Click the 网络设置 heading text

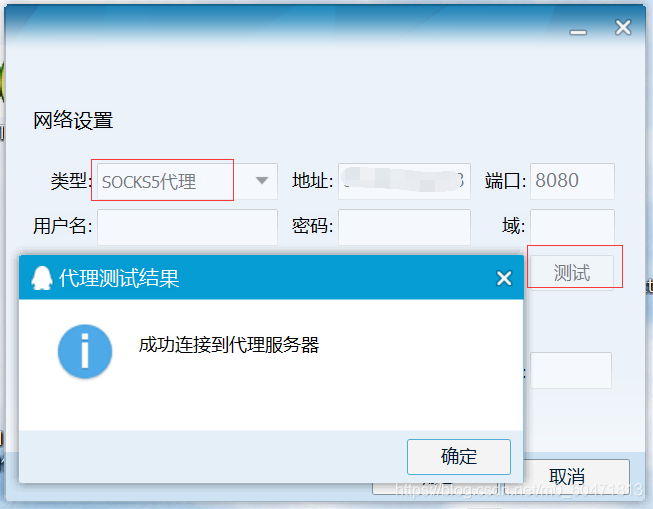[x=73, y=120]
